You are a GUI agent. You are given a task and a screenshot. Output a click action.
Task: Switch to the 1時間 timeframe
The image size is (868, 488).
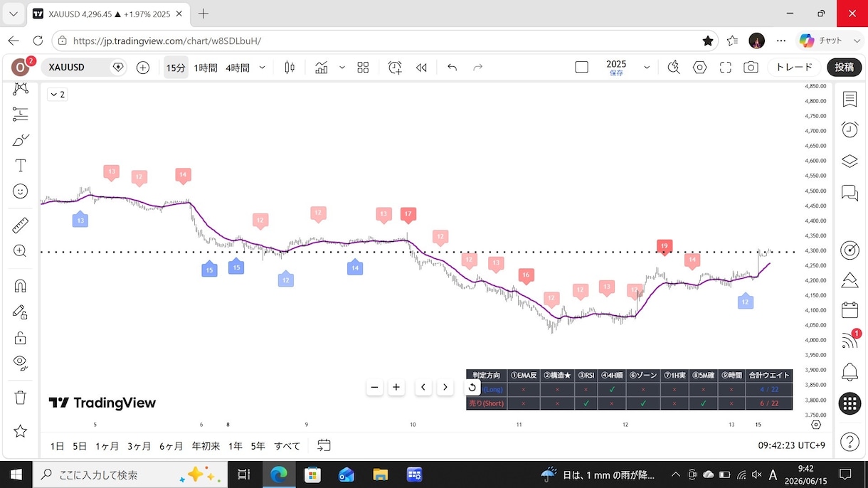(206, 68)
